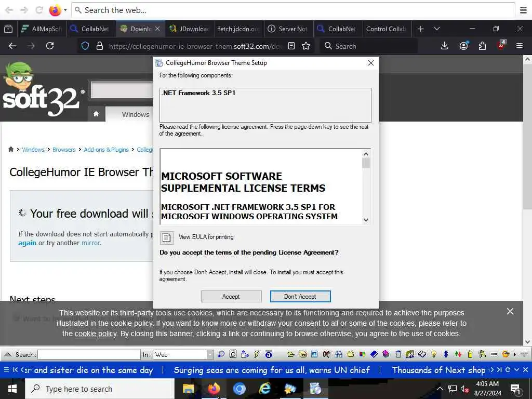
Task: Click the magnifier search icon in bottom toolbar
Action: (x=221, y=354)
